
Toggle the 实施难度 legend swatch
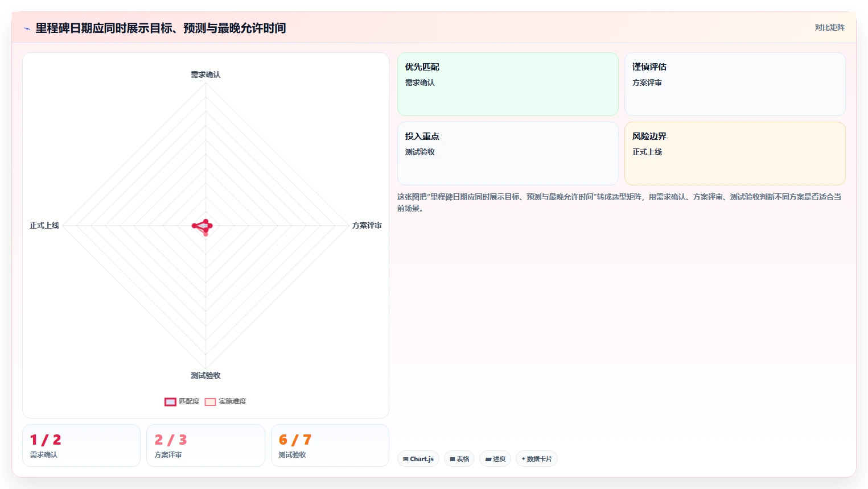[x=210, y=402]
